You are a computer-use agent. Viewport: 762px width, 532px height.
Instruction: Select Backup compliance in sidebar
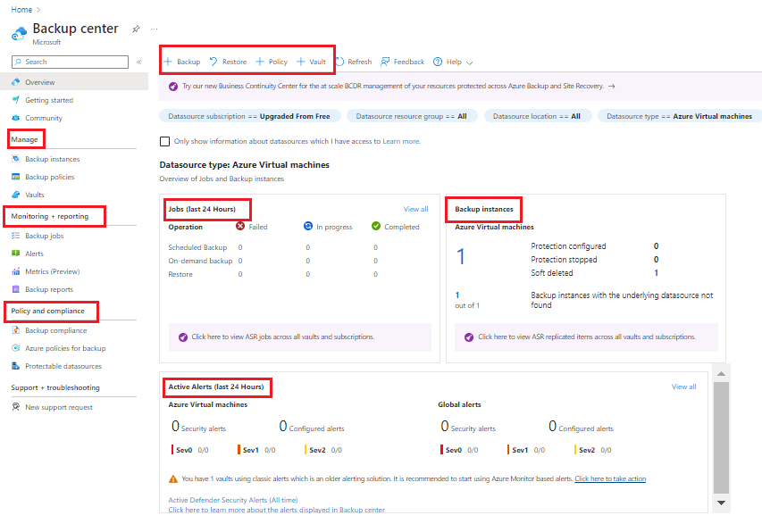pyautogui.click(x=56, y=330)
